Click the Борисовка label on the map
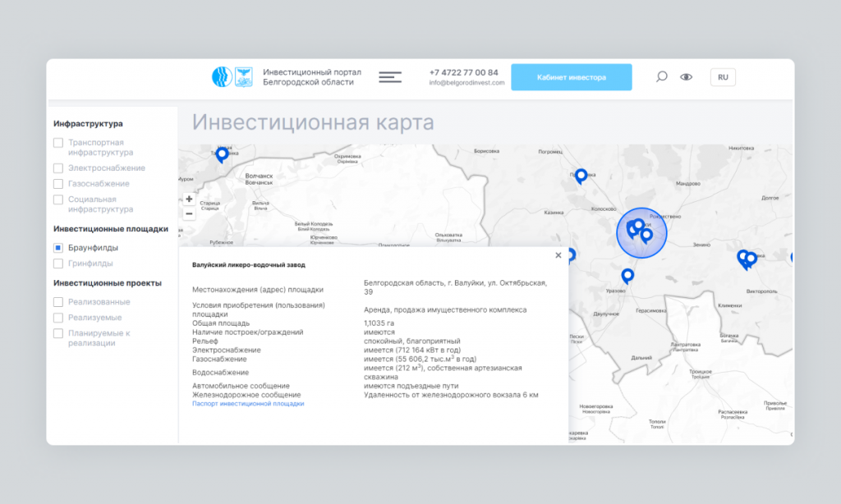 (486, 151)
